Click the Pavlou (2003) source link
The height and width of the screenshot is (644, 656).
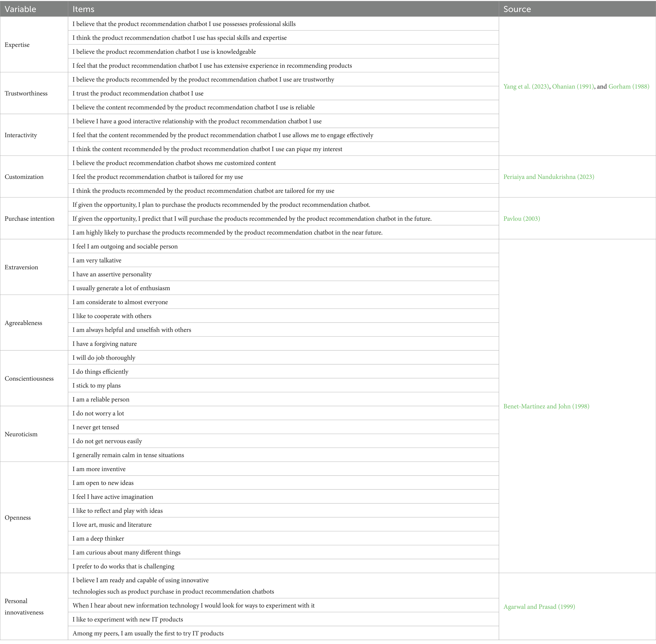(522, 219)
